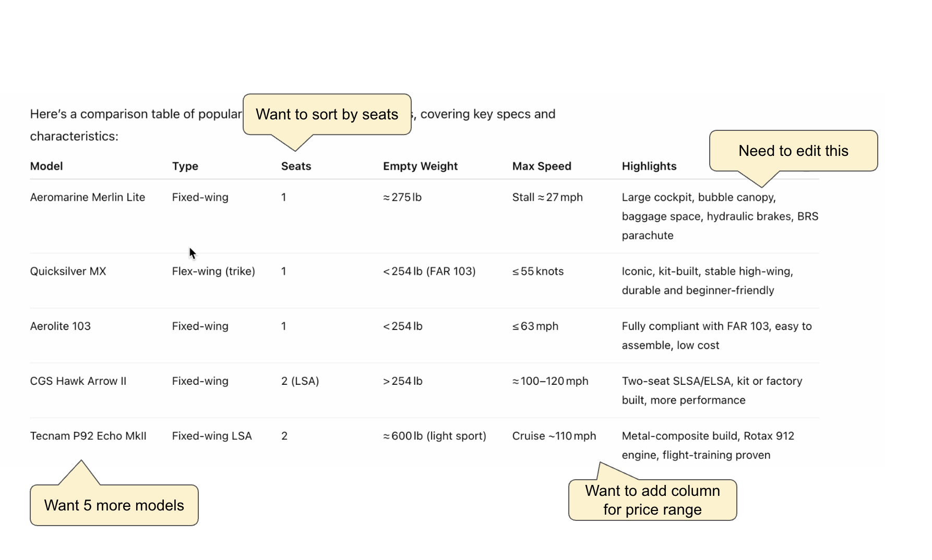Select the Aerolite 103 model name
Viewport: 932px width, 560px height.
point(61,326)
